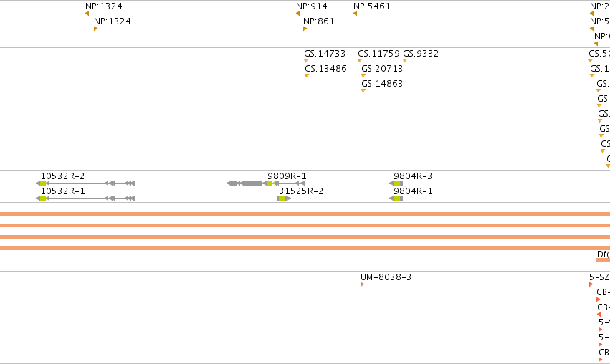Select the gene model glyph for 31525R-2
The height and width of the screenshot is (364, 610).
284,198
